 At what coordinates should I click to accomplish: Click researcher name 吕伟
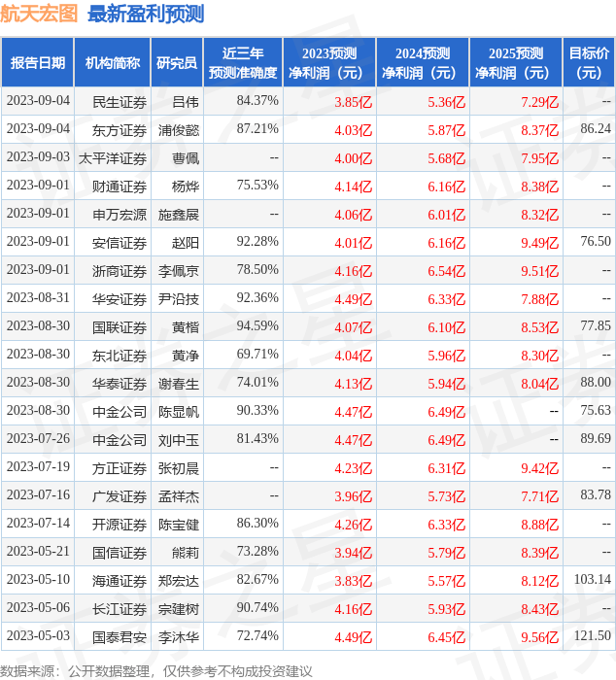tap(186, 102)
